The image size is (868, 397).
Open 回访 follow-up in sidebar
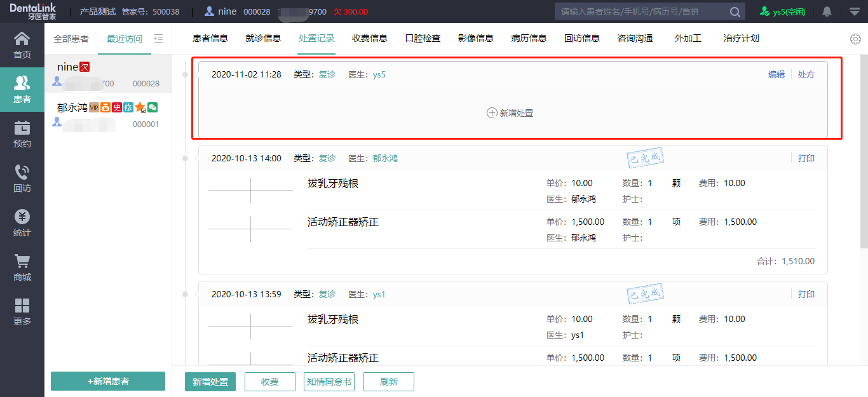point(22,178)
